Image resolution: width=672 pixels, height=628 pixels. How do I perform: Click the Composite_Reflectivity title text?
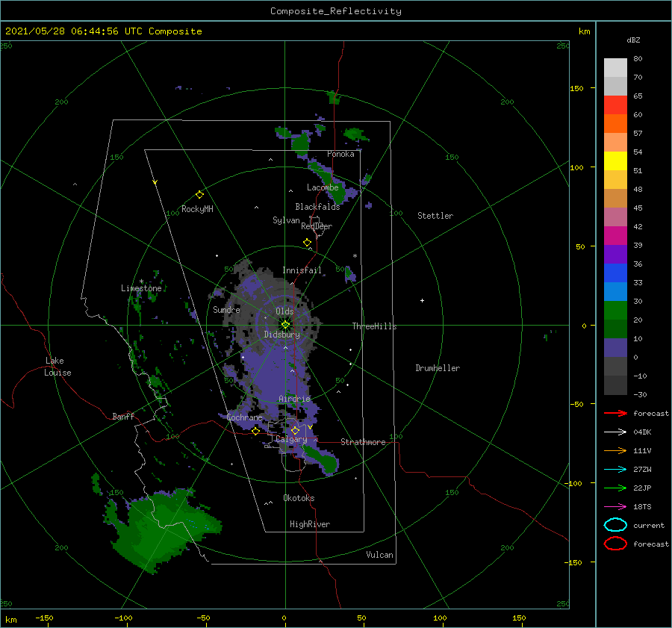[335, 11]
